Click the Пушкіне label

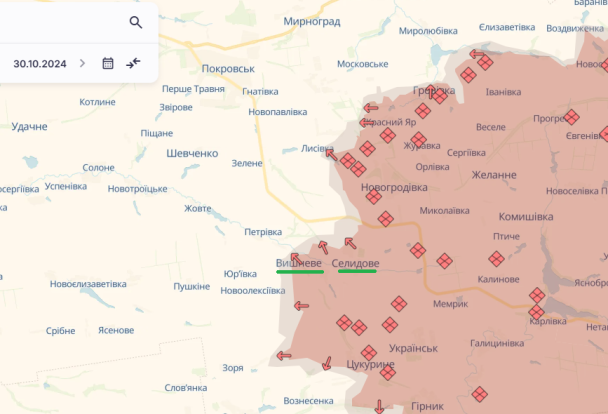coord(192,286)
